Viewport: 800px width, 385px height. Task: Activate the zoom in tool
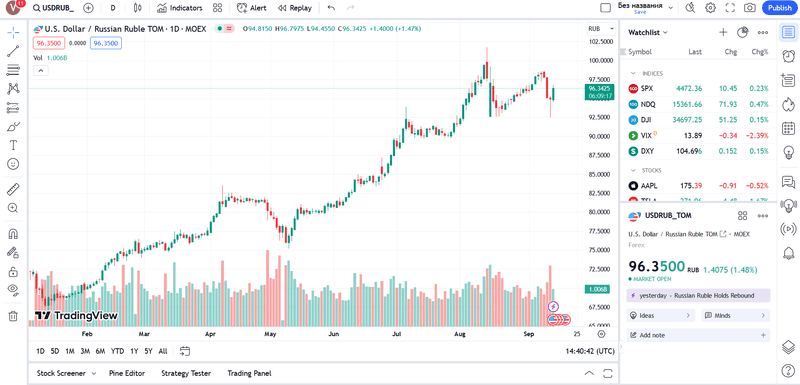13,208
